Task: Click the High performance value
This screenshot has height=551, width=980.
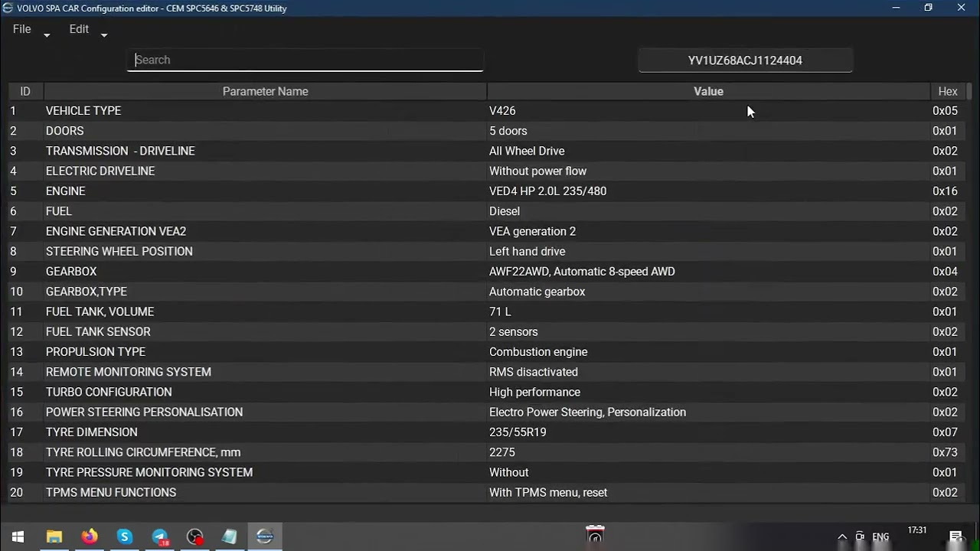Action: click(x=535, y=392)
